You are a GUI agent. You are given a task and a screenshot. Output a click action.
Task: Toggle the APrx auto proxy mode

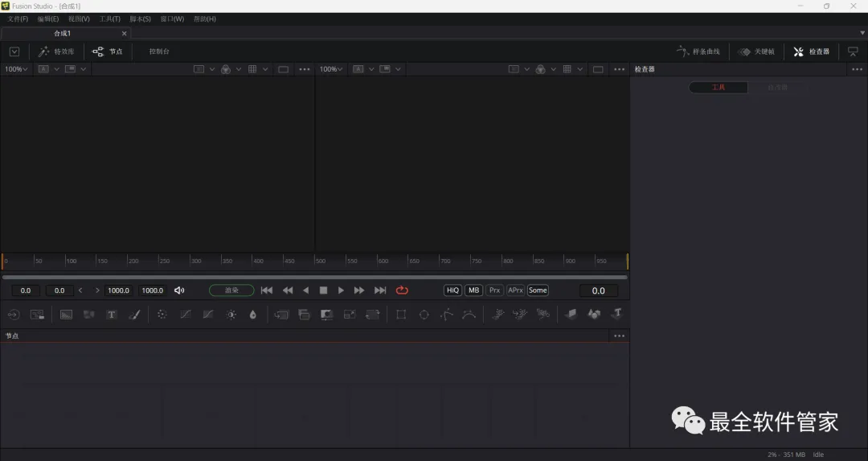tap(515, 290)
